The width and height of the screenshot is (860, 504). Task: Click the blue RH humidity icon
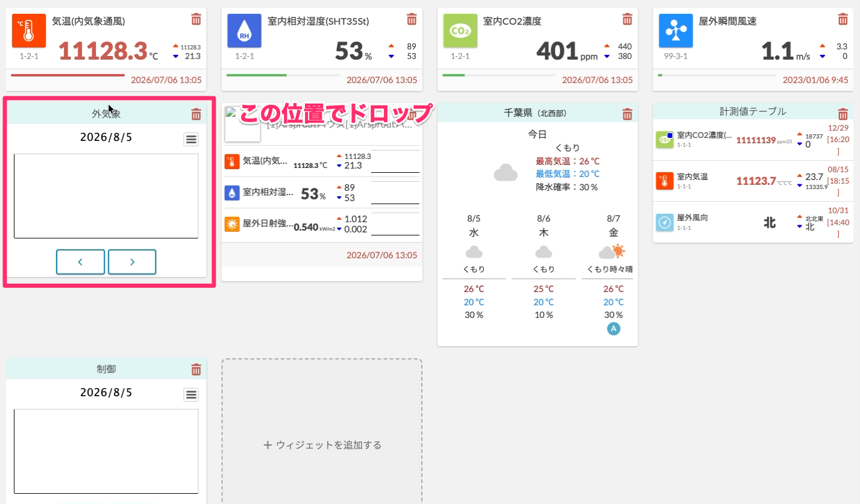[x=244, y=31]
